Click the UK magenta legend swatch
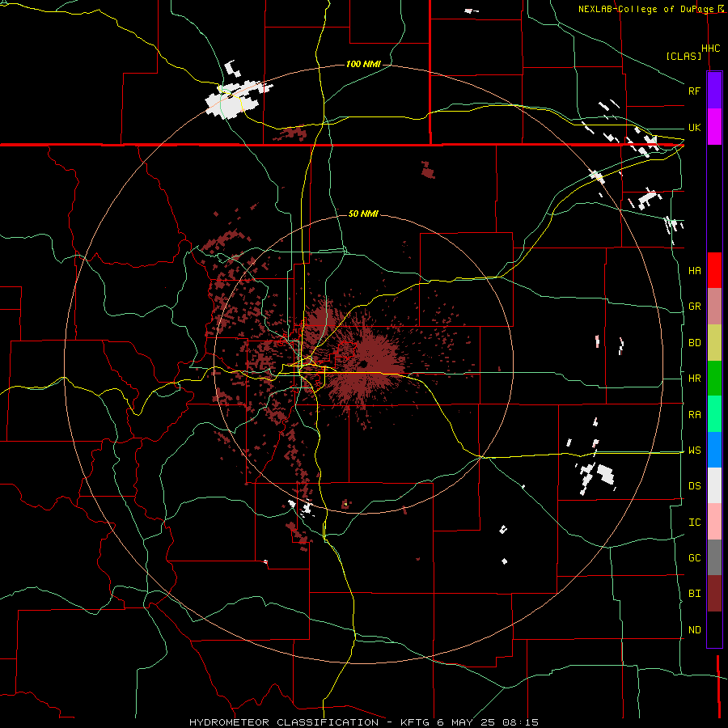This screenshot has width=728, height=728. [x=714, y=127]
